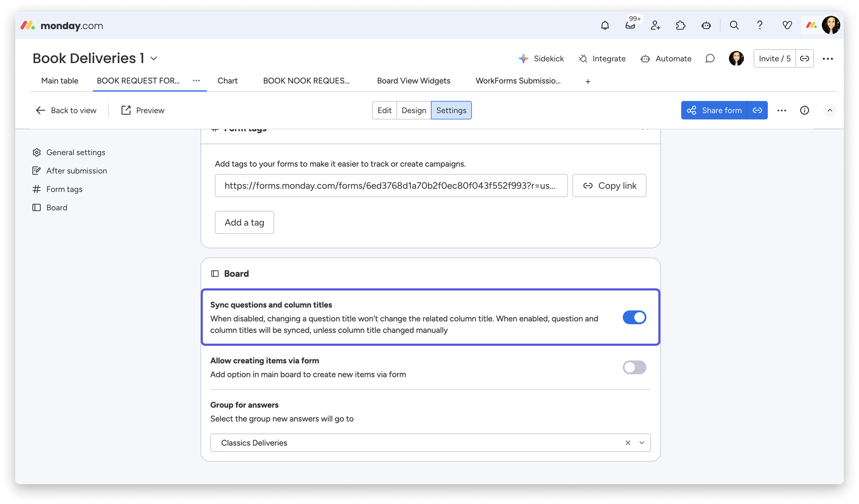
Task: Copy board link via icon beside Invite / 5
Action: [x=804, y=58]
